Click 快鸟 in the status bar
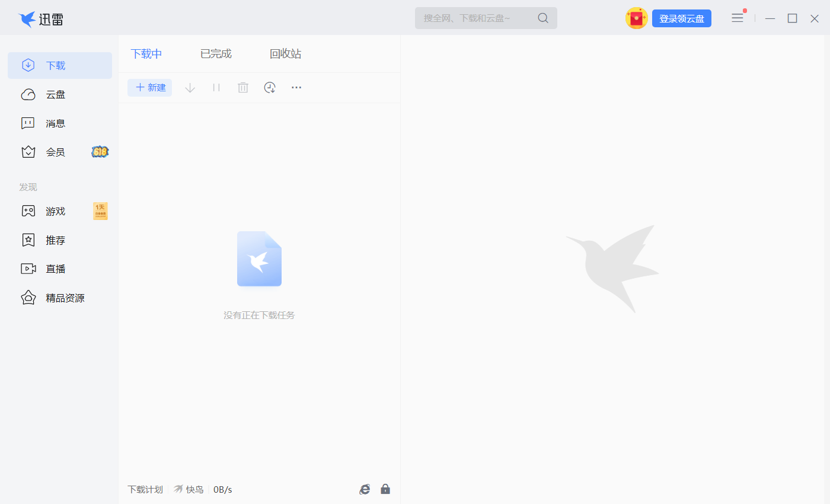The image size is (830, 504). click(x=189, y=490)
